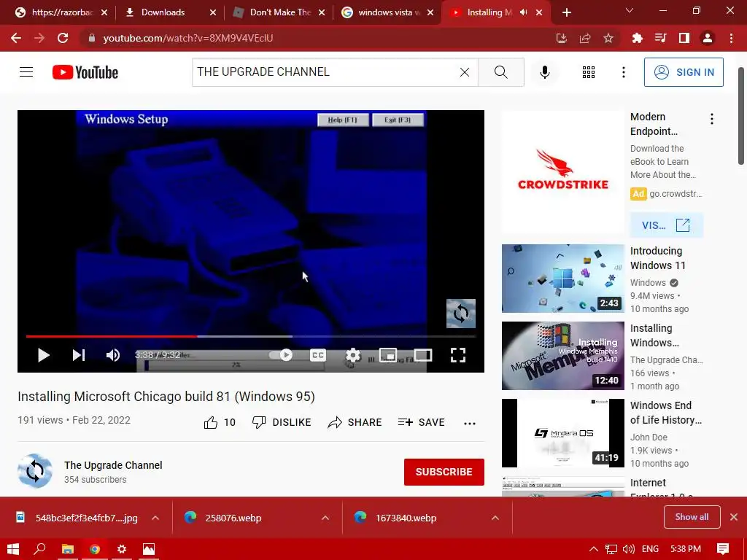Toggle the autoplay switch in player
This screenshot has width=747, height=560.
(x=281, y=355)
